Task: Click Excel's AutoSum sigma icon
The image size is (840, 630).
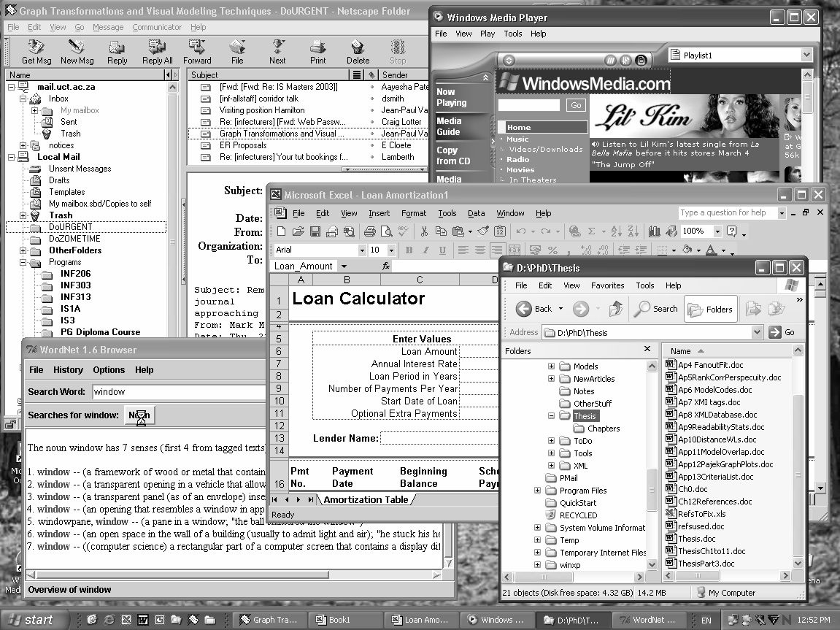Action: coord(591,231)
